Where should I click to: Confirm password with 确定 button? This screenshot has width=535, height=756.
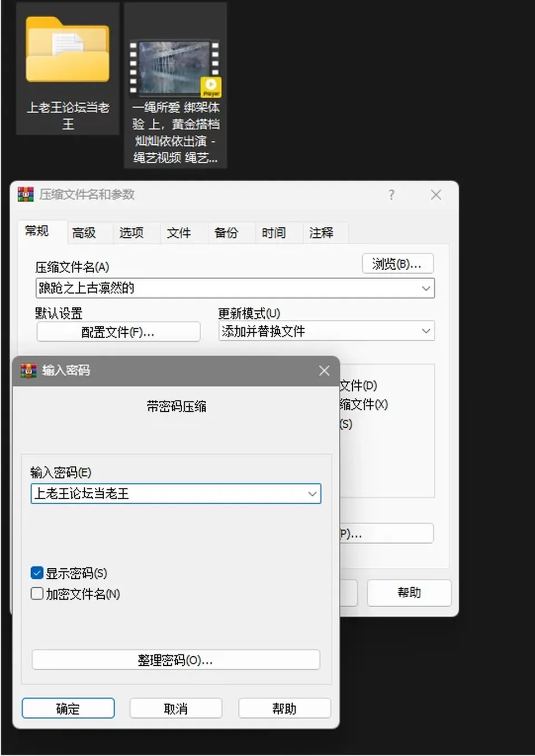pos(68,709)
